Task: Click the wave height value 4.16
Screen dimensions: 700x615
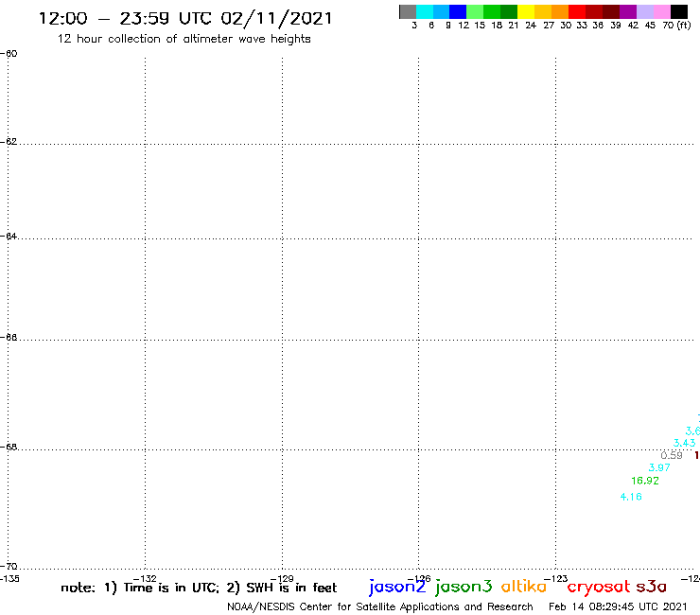Action: coord(631,497)
